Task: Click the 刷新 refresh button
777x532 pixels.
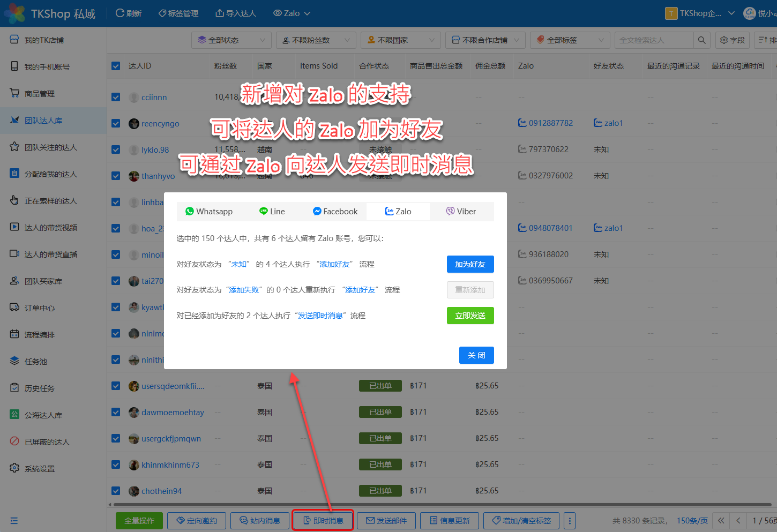Action: coord(129,13)
